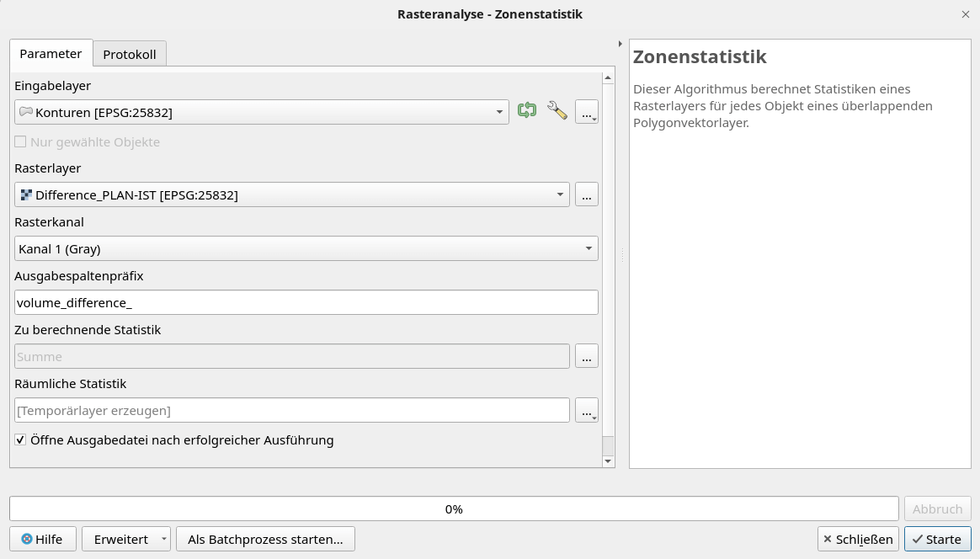The height and width of the screenshot is (559, 980).
Task: Start the batch process with Als Batchprozess starten
Action: 264,539
